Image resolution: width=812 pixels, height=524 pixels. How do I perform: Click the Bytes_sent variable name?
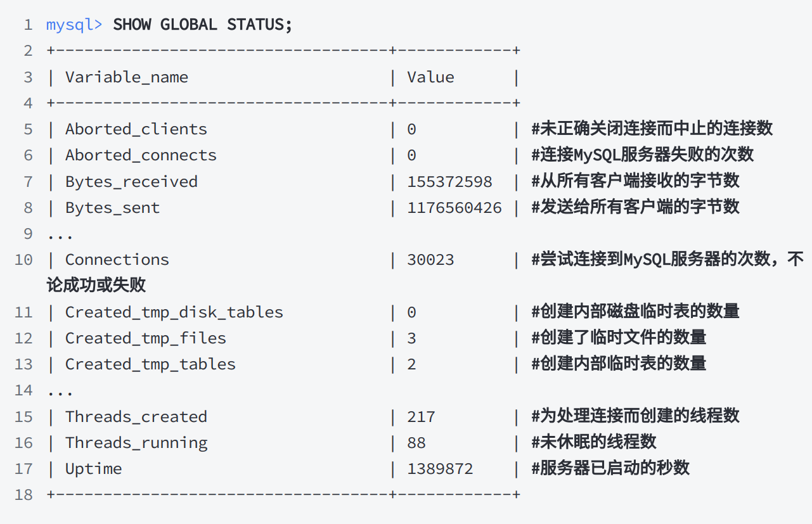pyautogui.click(x=112, y=208)
